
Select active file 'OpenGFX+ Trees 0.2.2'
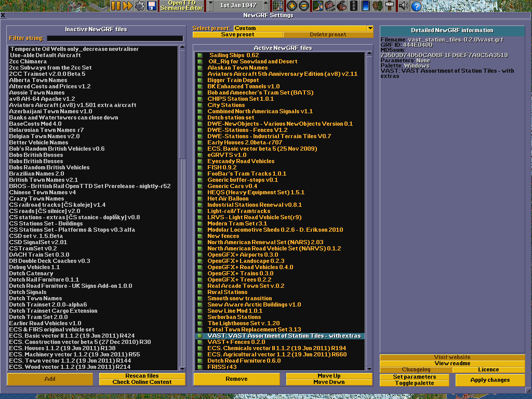pyautogui.click(x=280, y=280)
